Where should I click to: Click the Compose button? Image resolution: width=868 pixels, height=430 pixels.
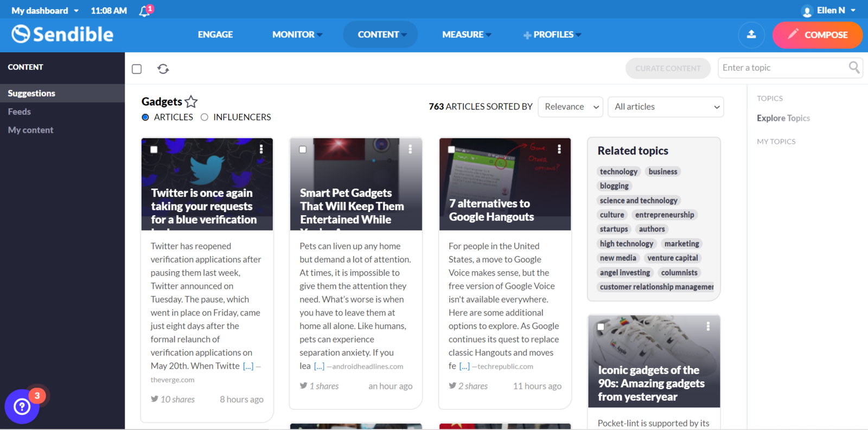[818, 35]
